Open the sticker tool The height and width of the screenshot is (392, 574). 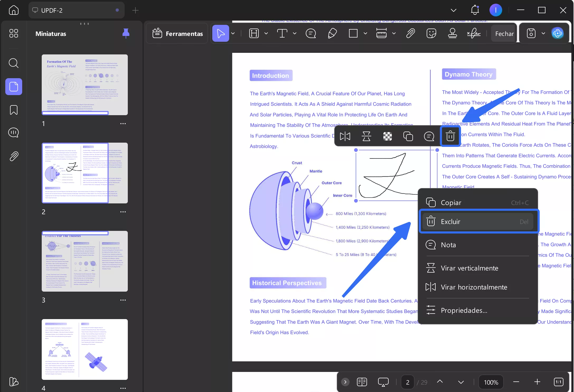[431, 33]
